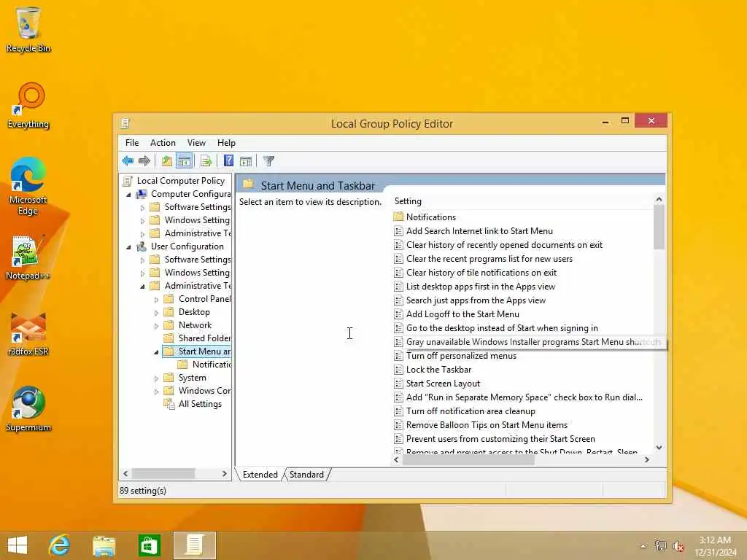The image size is (747, 560).
Task: Click the Up one level toolbar icon
Action: 166,161
